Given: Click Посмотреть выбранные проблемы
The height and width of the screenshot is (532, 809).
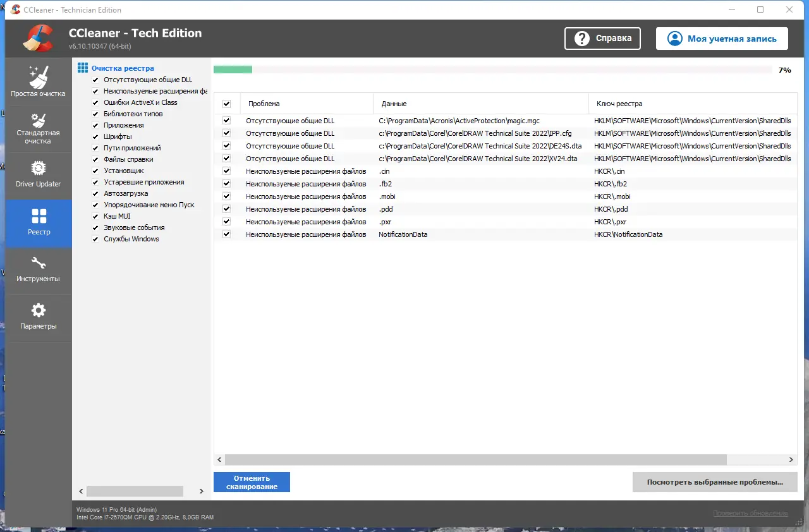Looking at the screenshot, I should 714,482.
